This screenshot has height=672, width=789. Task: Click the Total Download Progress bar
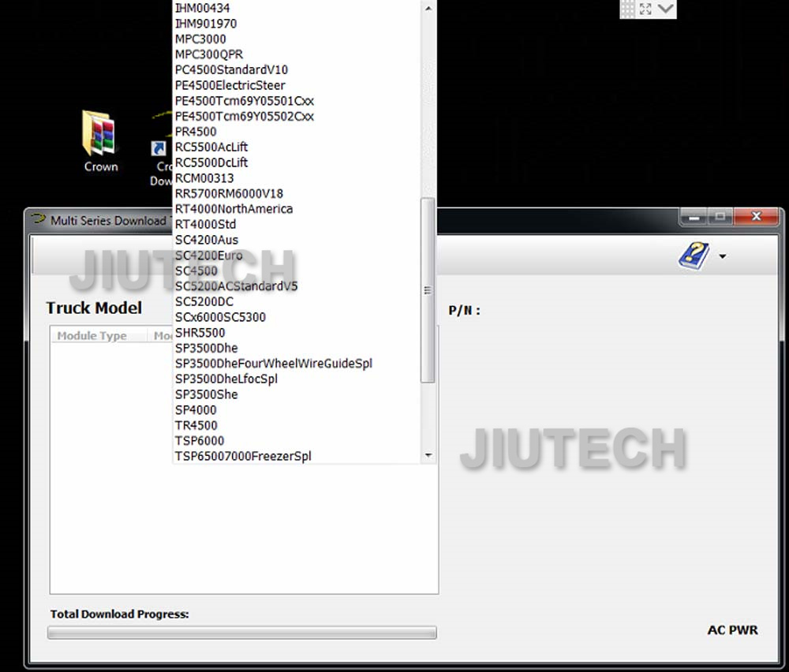tap(241, 633)
